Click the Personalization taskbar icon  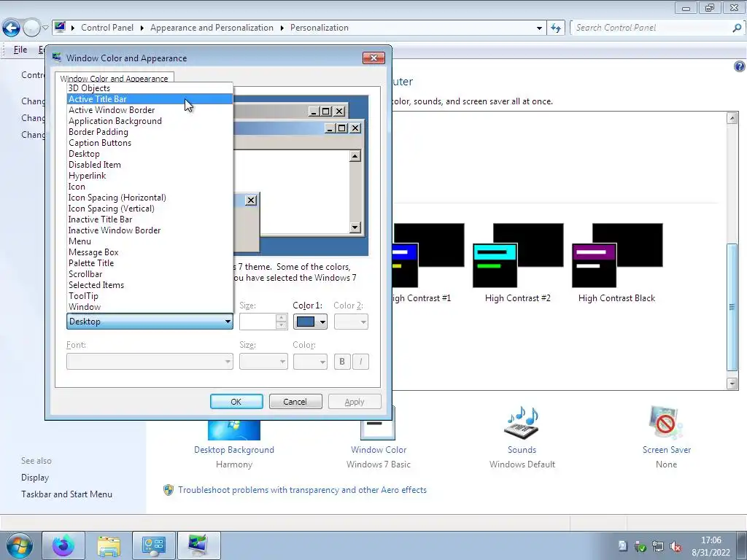tap(198, 545)
